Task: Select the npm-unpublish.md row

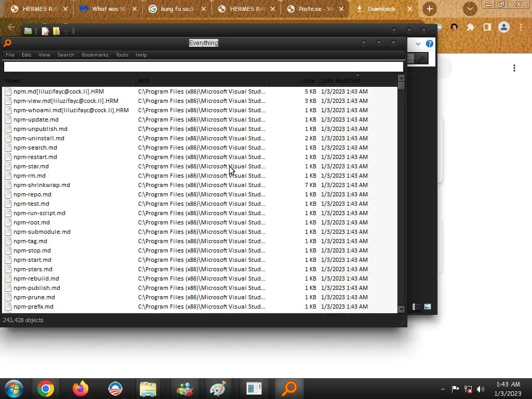Action: 199,129
